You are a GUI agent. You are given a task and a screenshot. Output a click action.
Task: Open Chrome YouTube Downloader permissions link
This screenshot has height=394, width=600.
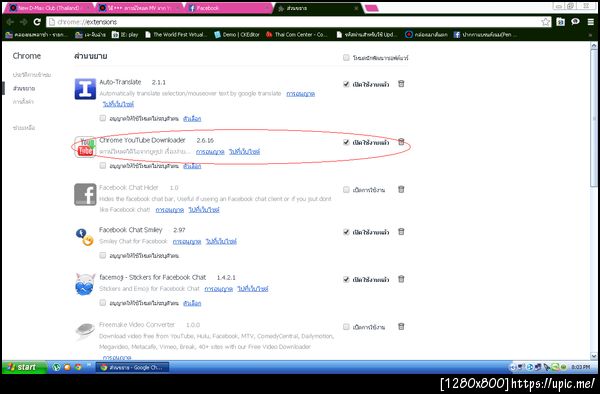(210, 151)
